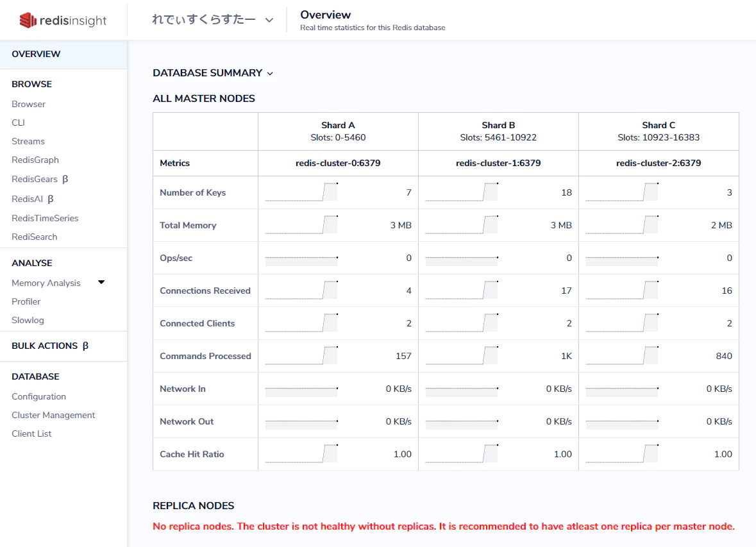Open the database Configuration page
The image size is (756, 547).
(38, 396)
